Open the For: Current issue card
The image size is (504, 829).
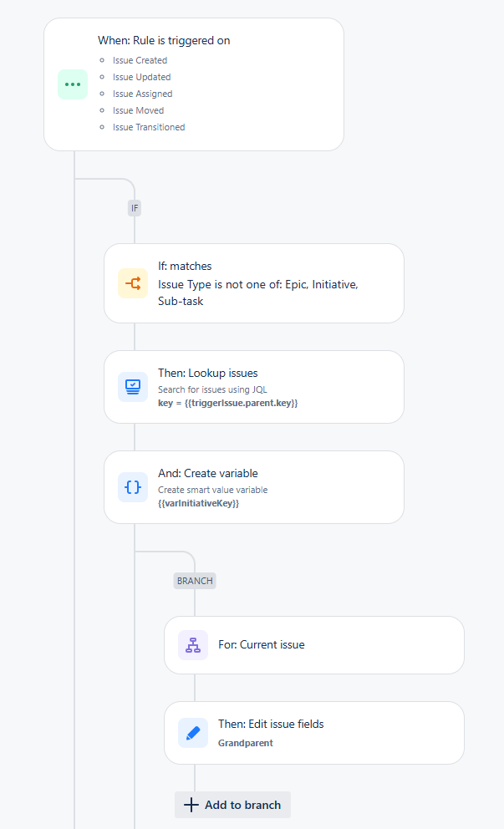coord(314,645)
